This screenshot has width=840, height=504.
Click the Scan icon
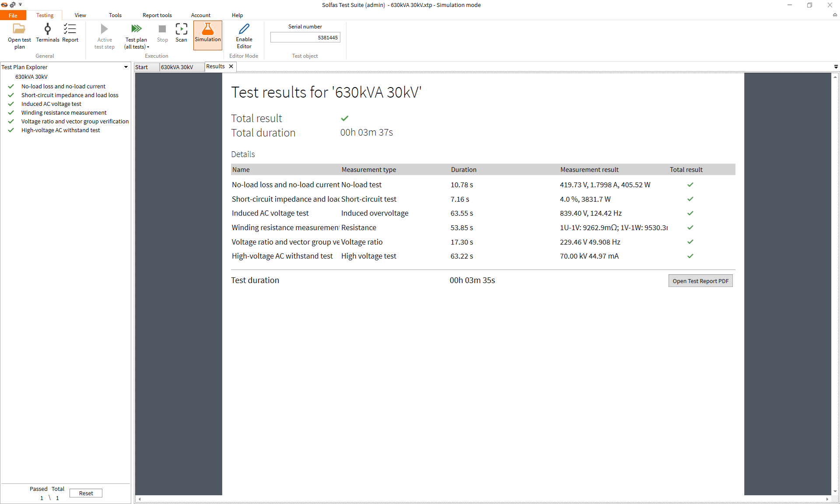point(181,29)
